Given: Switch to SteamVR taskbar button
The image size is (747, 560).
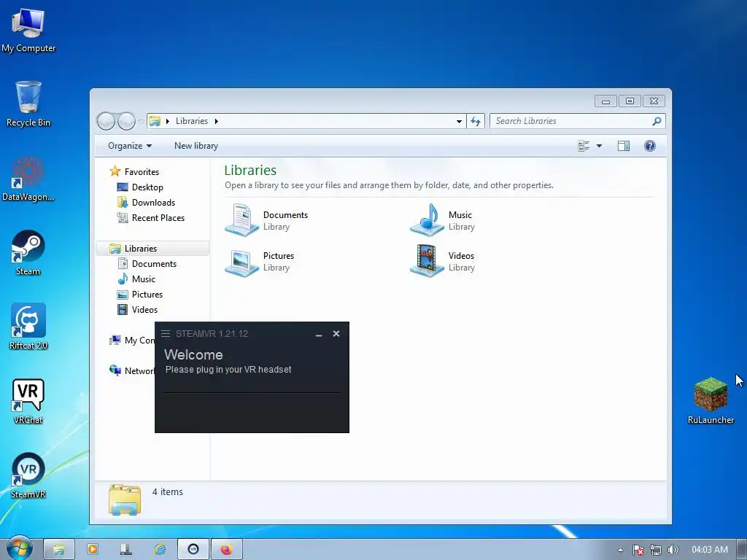Looking at the screenshot, I should [193, 550].
